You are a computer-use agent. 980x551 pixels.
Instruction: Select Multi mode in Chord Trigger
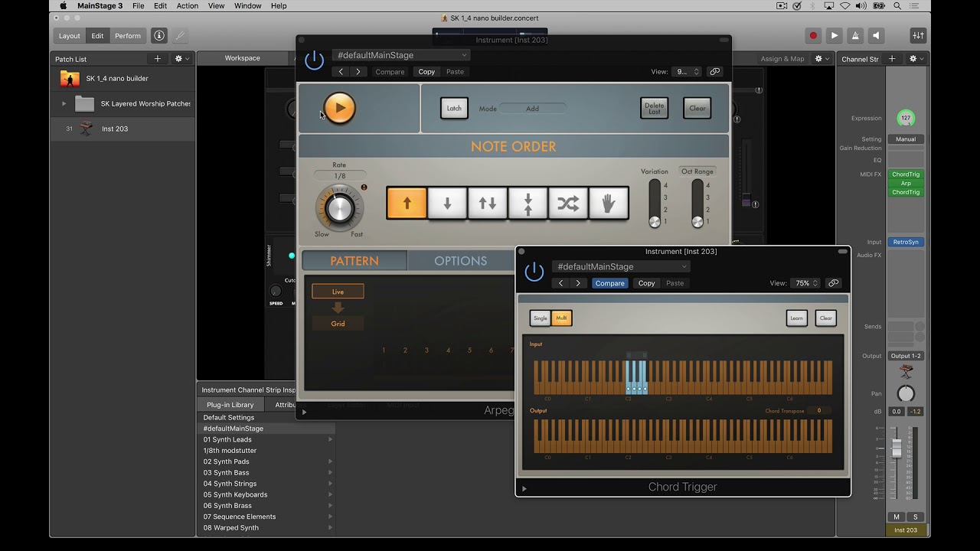562,318
